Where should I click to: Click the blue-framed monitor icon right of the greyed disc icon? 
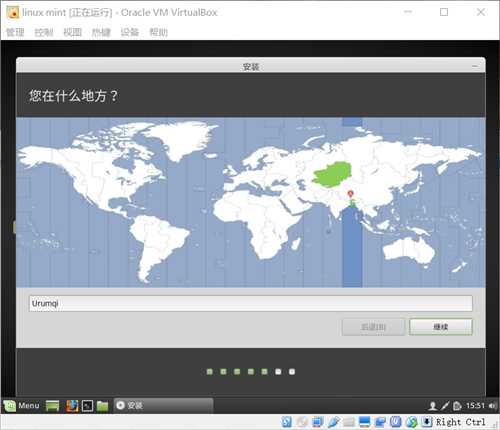318,422
